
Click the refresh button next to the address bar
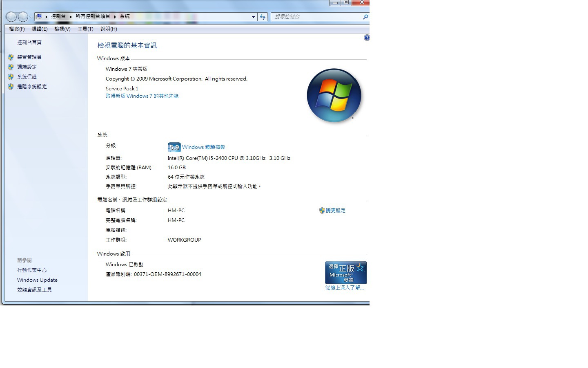tap(263, 17)
